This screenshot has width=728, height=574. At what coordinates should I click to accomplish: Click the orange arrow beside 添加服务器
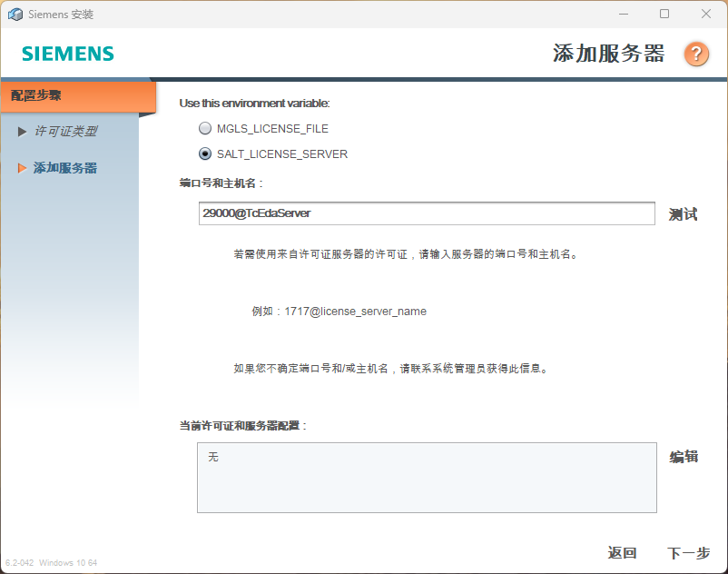coord(23,168)
